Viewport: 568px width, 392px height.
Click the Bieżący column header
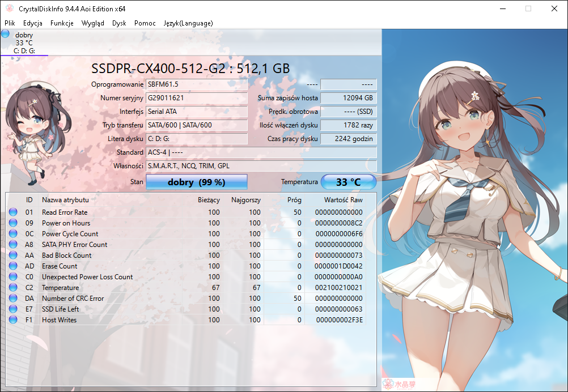pyautogui.click(x=209, y=200)
